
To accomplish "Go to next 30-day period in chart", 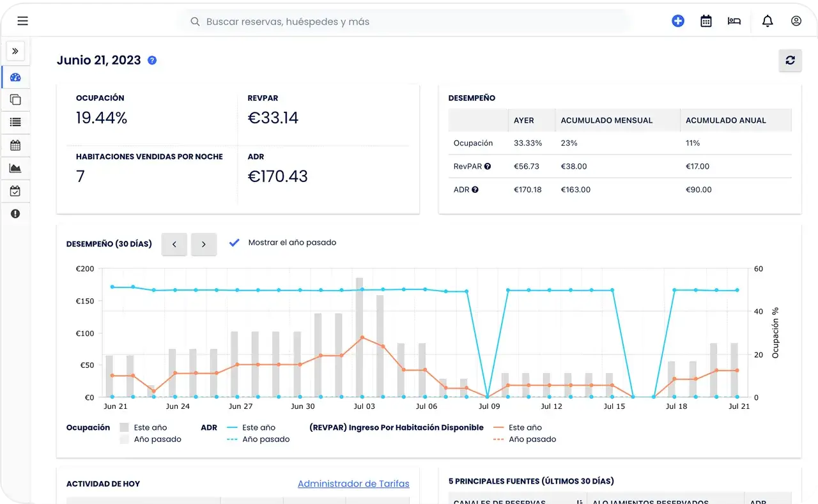I will 204,244.
